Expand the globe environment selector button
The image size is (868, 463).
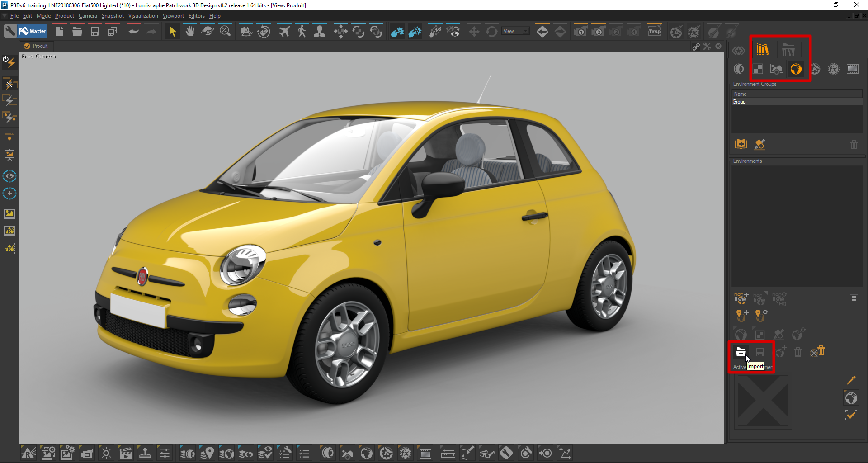pos(851,398)
